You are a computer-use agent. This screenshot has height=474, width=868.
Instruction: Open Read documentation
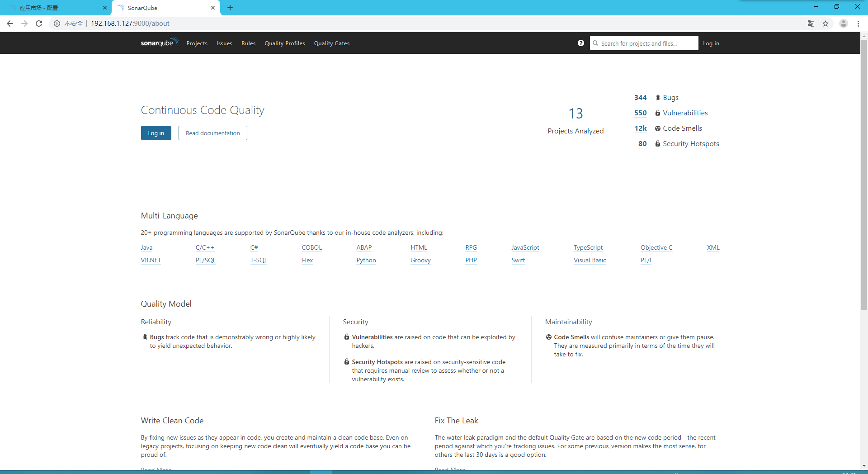pyautogui.click(x=212, y=133)
